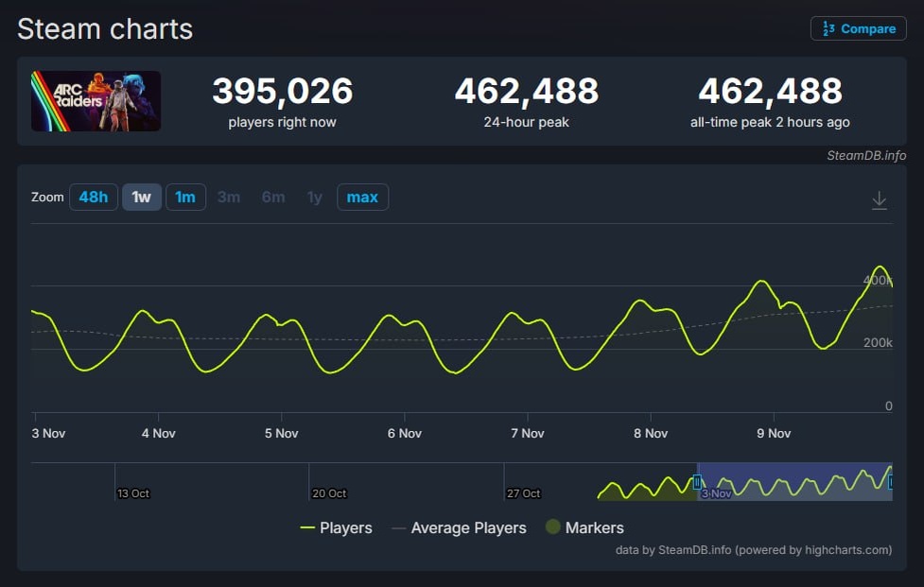This screenshot has width=924, height=587.
Task: Toggle the Players series in legend
Action: pos(337,527)
